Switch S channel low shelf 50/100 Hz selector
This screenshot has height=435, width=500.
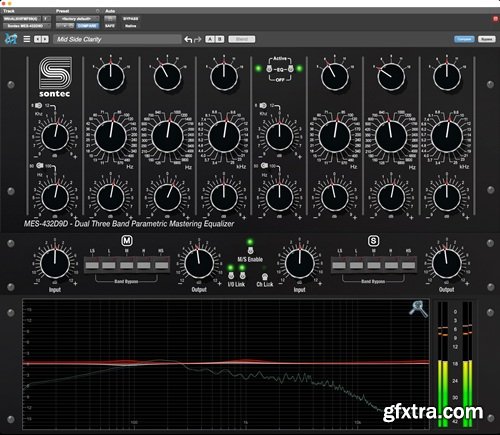tap(264, 166)
